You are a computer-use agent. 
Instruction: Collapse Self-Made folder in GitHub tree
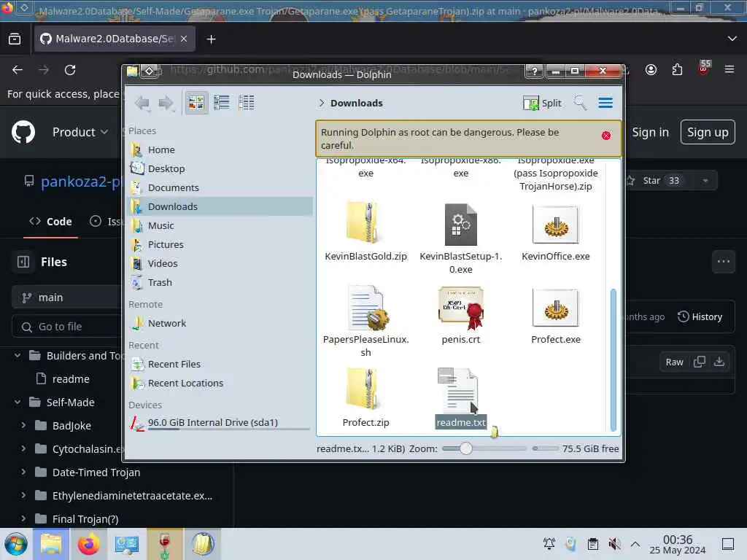pos(18,402)
